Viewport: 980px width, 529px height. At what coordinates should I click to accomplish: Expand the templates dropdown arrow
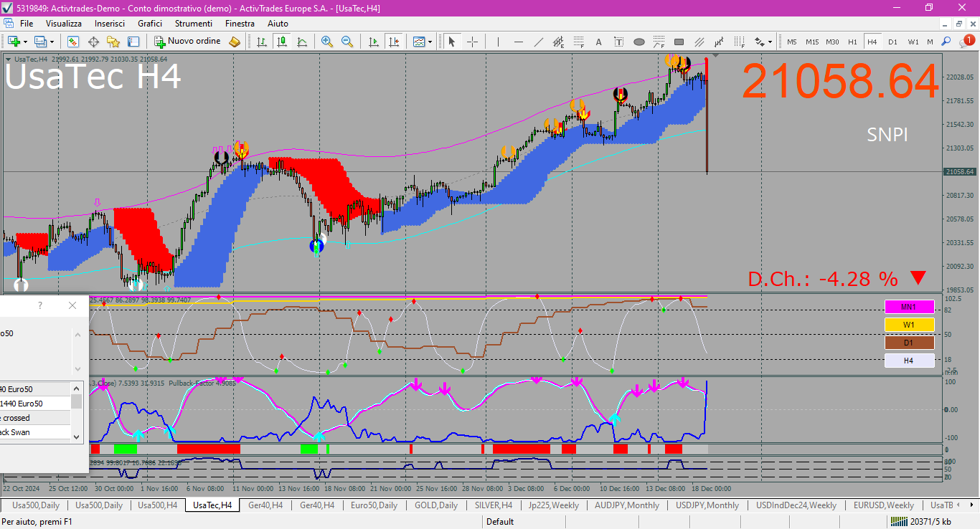pos(430,42)
